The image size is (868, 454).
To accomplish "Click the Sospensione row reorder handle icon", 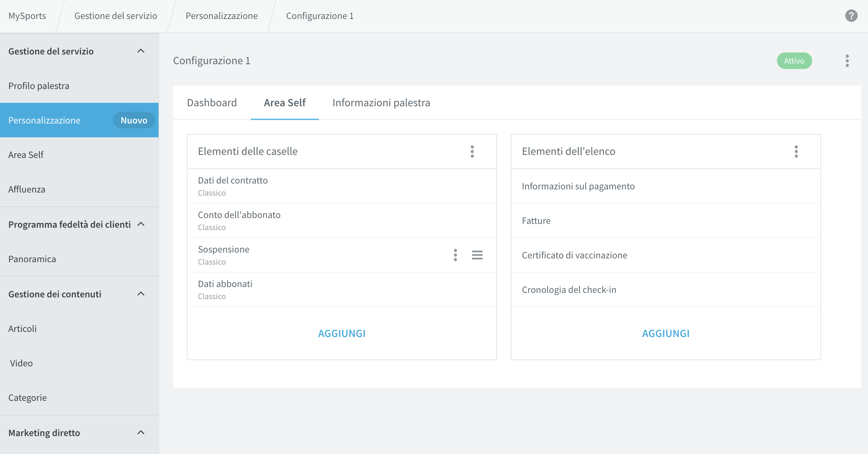I will tap(477, 255).
